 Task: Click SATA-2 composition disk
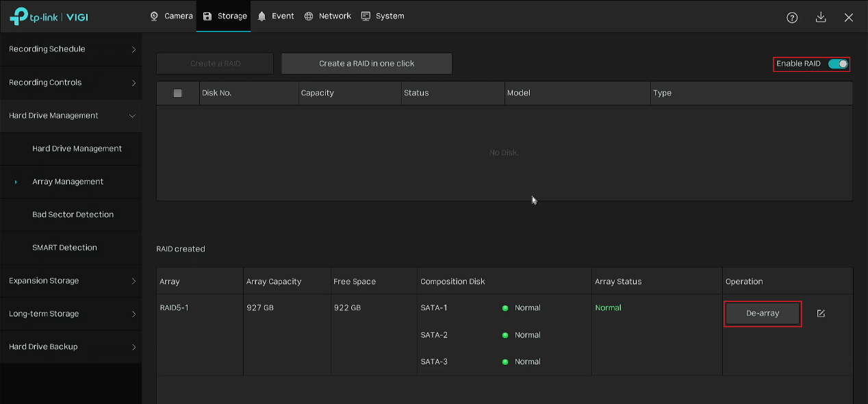434,335
